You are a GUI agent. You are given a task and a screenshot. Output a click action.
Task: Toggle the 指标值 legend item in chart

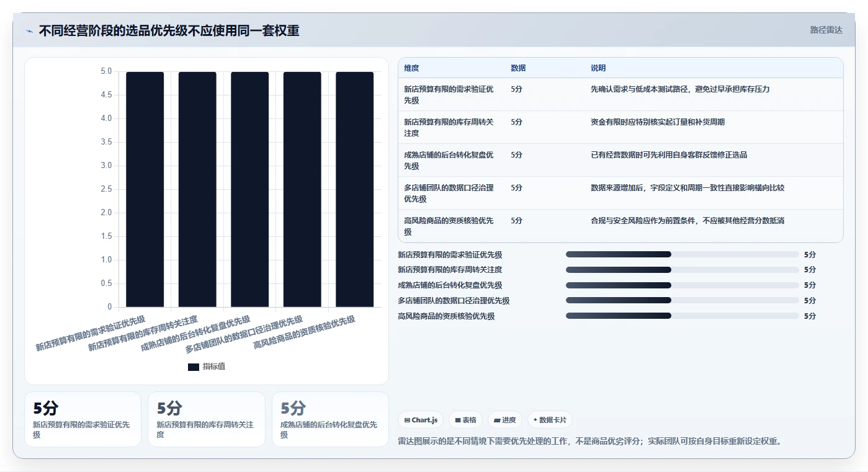point(207,367)
